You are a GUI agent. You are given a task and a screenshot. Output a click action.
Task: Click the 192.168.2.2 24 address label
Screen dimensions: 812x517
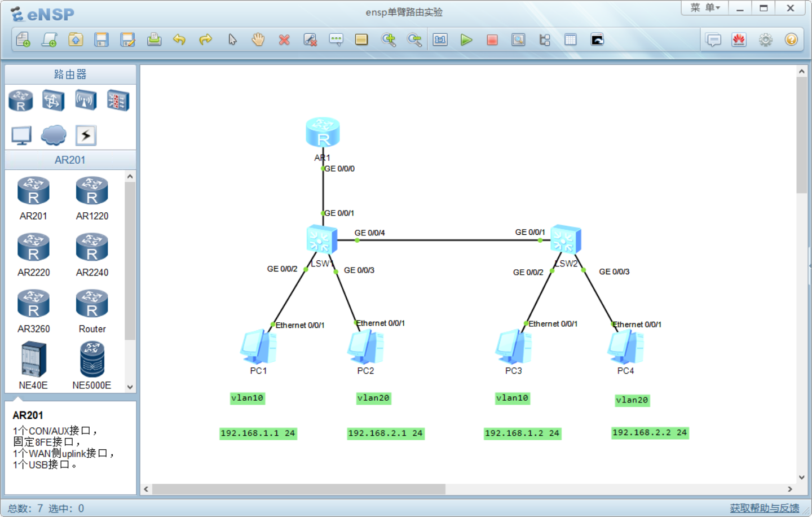click(x=650, y=433)
